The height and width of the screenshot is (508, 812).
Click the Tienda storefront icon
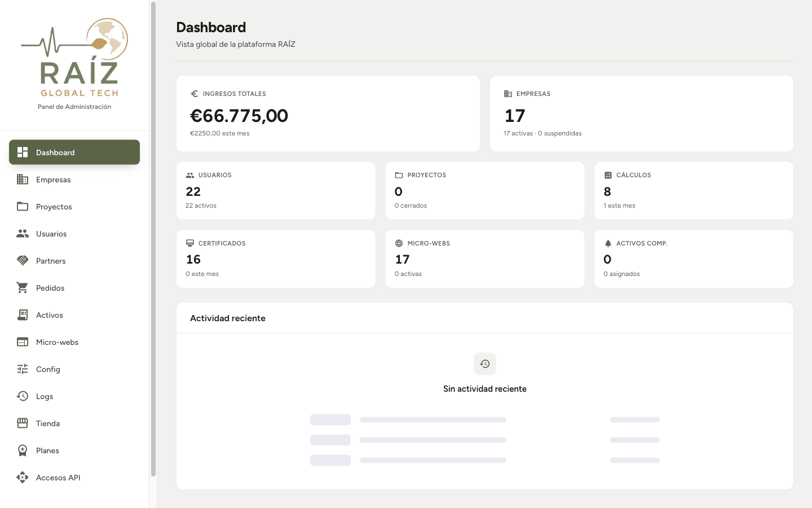(x=23, y=423)
